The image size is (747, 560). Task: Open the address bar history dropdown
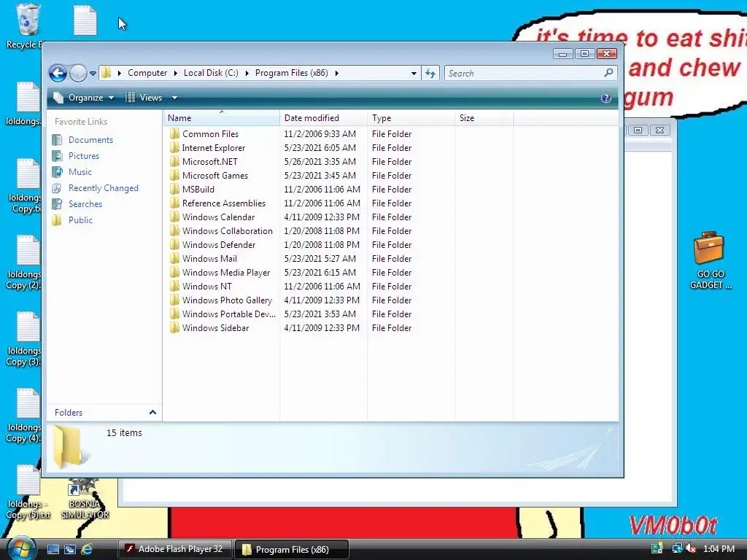click(x=414, y=74)
